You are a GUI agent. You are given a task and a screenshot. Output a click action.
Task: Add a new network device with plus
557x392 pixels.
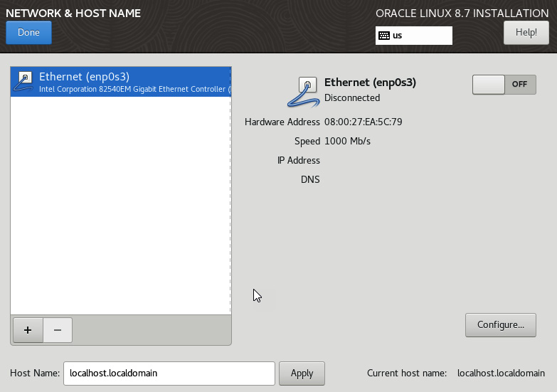(x=28, y=330)
